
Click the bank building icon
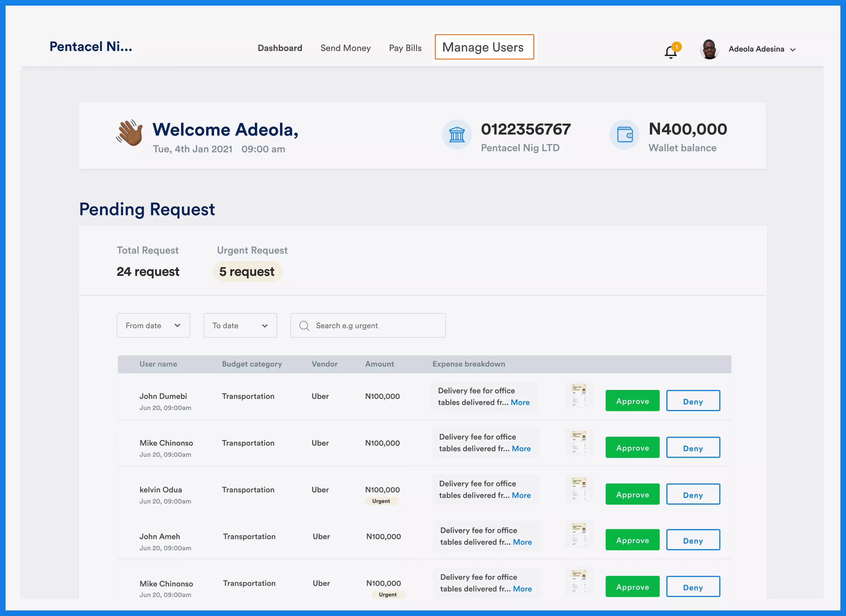coord(457,134)
